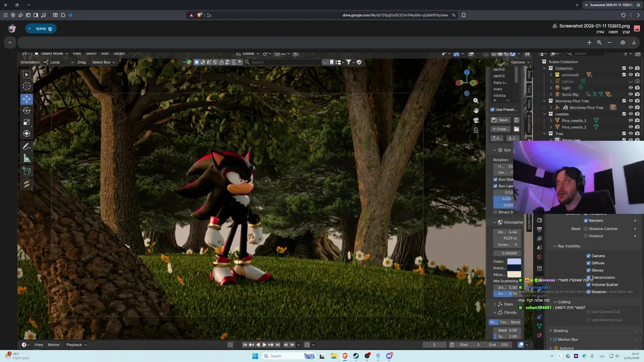The image size is (644, 362).
Task: Click the Google Drive zoom magnifier icon
Action: point(599,43)
